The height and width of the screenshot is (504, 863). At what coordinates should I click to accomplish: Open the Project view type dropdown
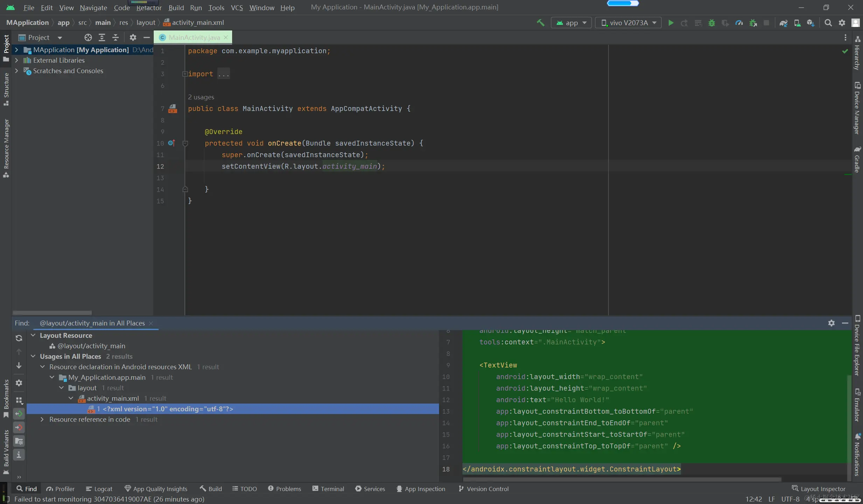tap(40, 37)
